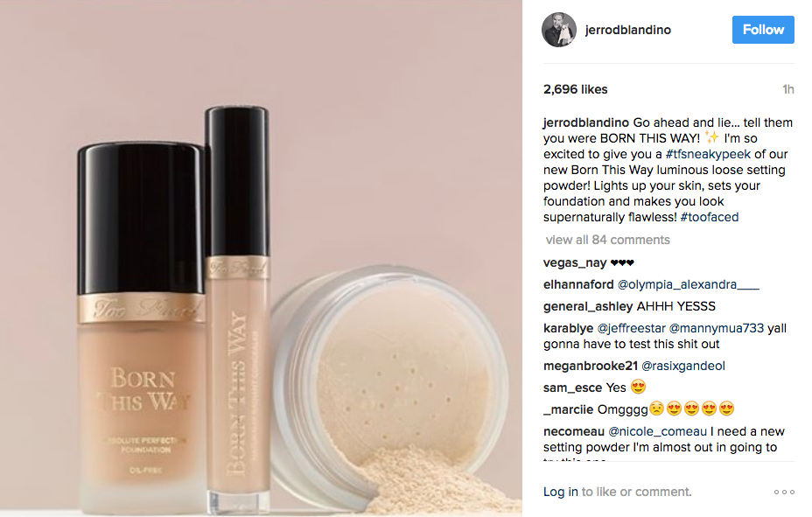Click the jerrodblandino profile avatar

(559, 30)
